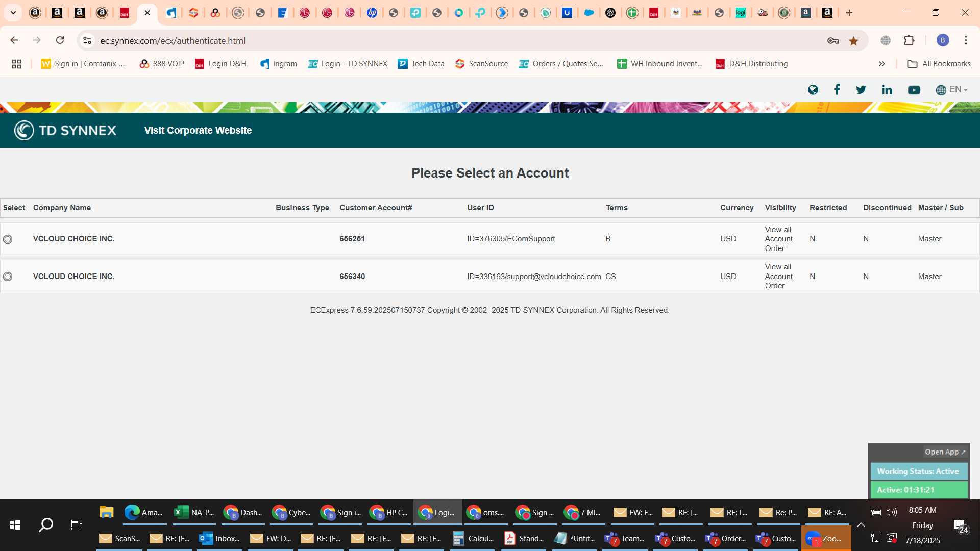This screenshot has height=551, width=980.
Task: Open the Teams Order... taskbar item
Action: pyautogui.click(x=726, y=539)
